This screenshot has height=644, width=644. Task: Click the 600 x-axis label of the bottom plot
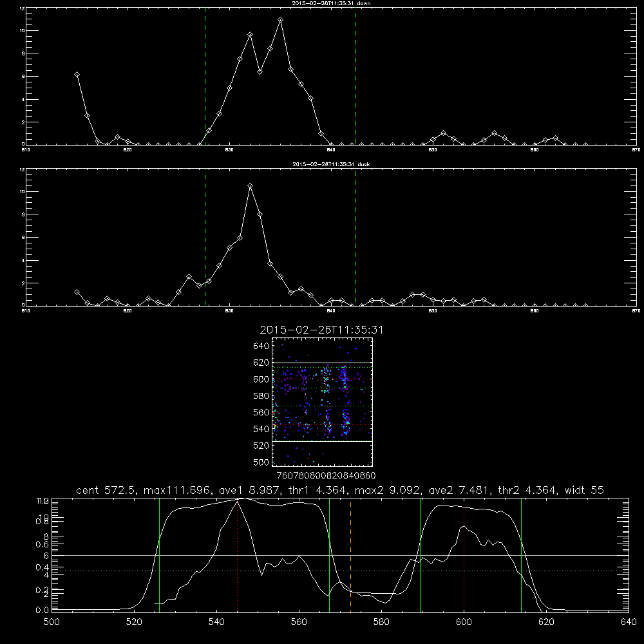click(x=464, y=622)
